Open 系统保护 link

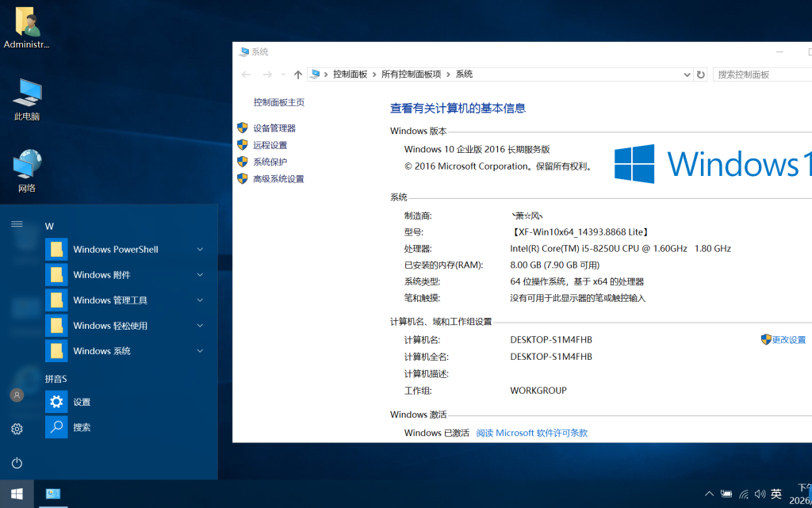270,162
